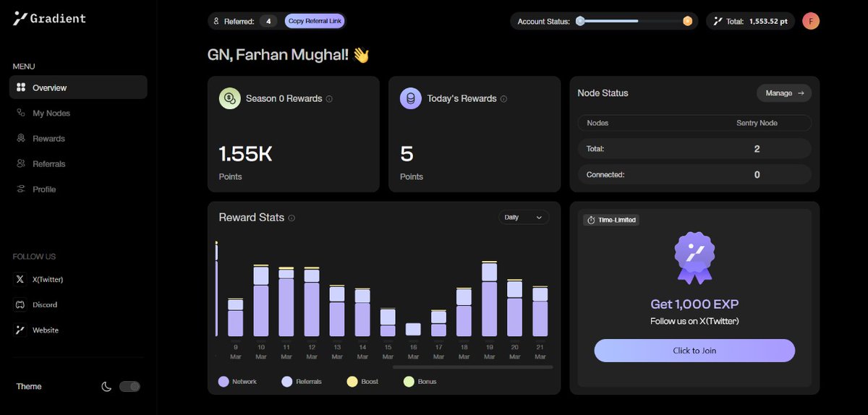Image resolution: width=868 pixels, height=415 pixels.
Task: Click the Rewards sidebar icon
Action: click(21, 138)
